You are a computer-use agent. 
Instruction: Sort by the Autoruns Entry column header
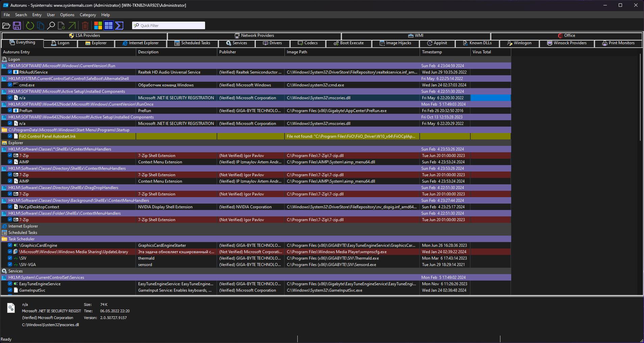tap(68, 52)
